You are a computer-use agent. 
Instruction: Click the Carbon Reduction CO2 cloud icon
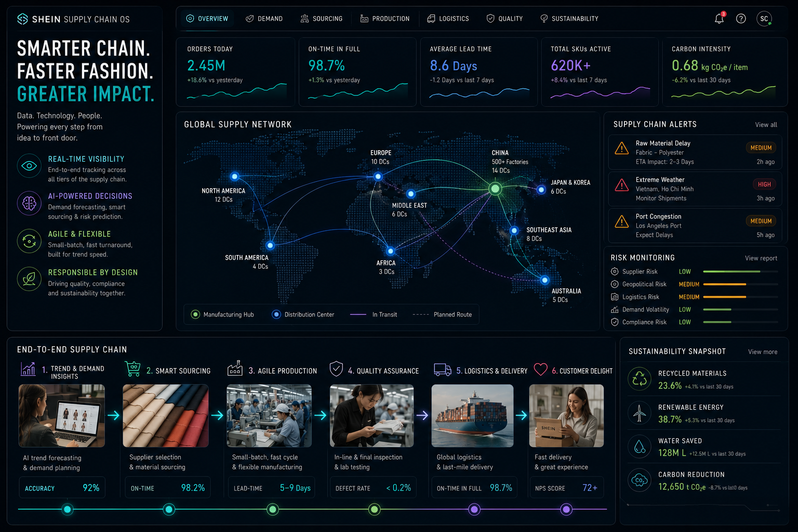(640, 481)
